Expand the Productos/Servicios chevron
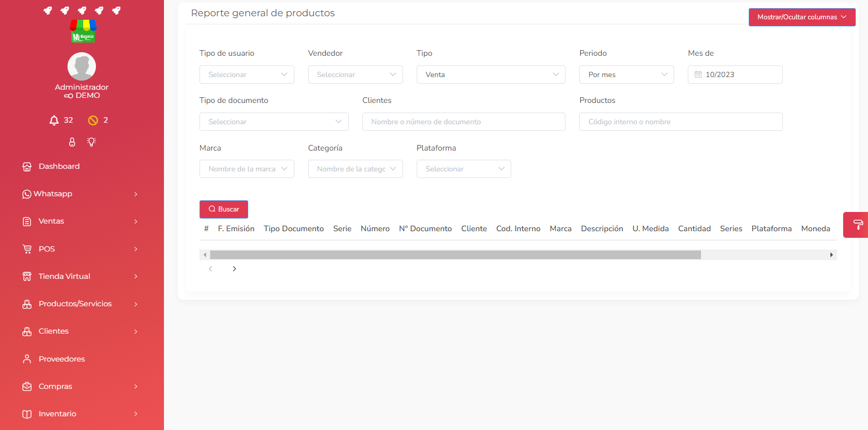This screenshot has width=868, height=430. [136, 304]
